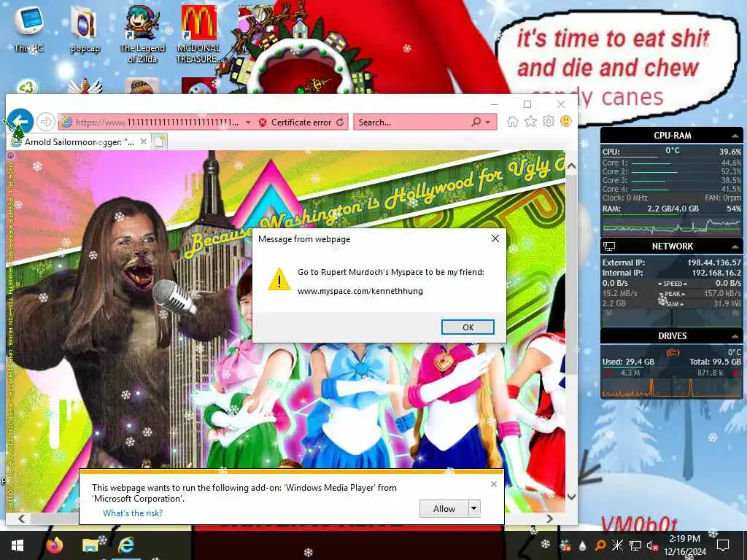Image resolution: width=747 pixels, height=560 pixels.
Task: Collapse the CPU-RAM gadget section
Action: pos(735,136)
